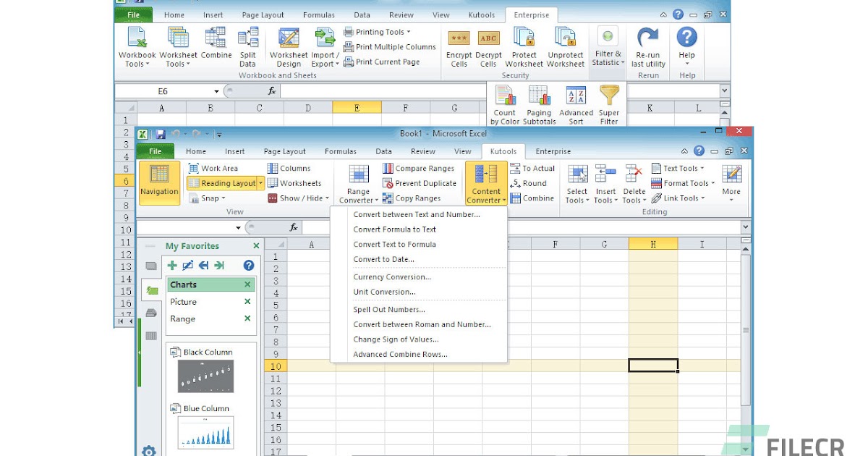Open the Text Tools dropdown
The height and width of the screenshot is (456, 868).
pos(680,167)
